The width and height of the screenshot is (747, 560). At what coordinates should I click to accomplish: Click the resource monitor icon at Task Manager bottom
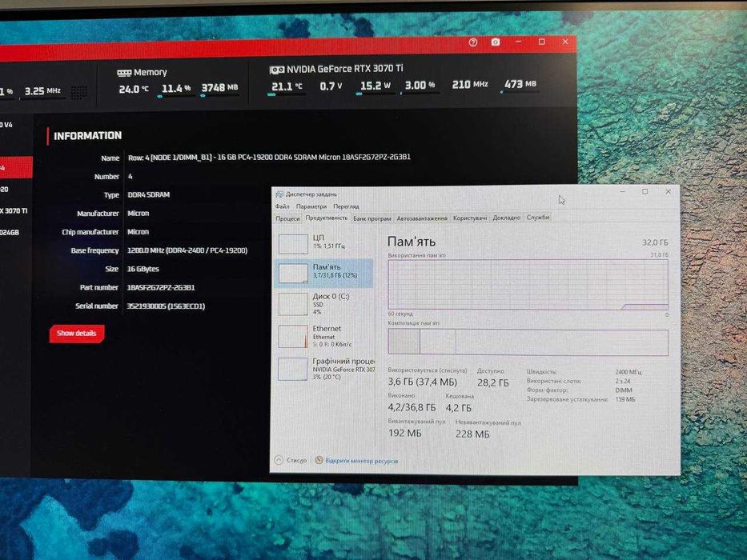pyautogui.click(x=319, y=461)
